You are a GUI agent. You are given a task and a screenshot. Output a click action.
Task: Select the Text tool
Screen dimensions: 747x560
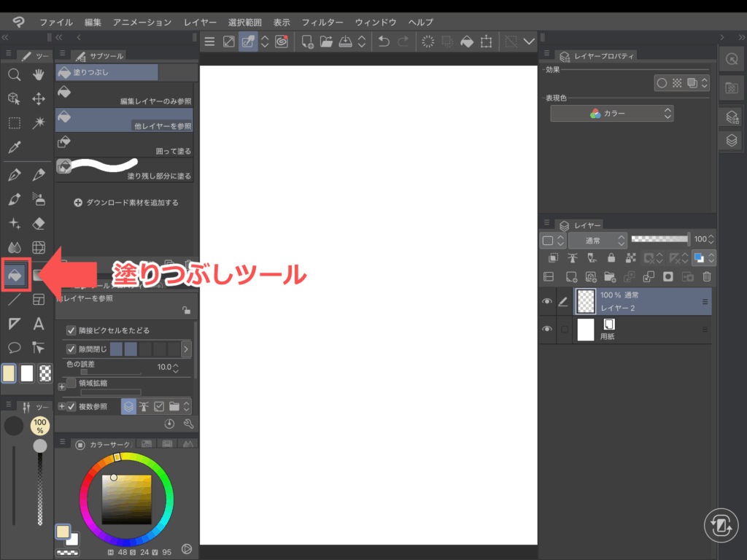click(39, 324)
